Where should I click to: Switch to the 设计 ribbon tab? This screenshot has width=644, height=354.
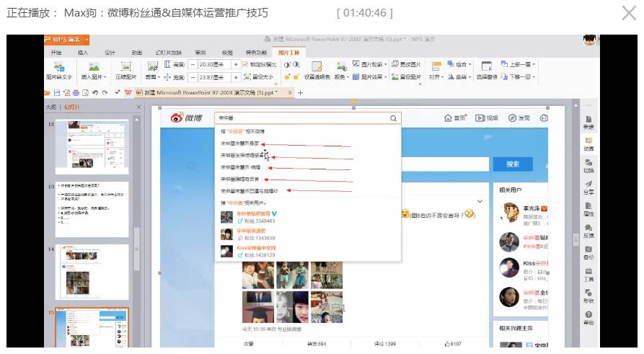(x=110, y=53)
